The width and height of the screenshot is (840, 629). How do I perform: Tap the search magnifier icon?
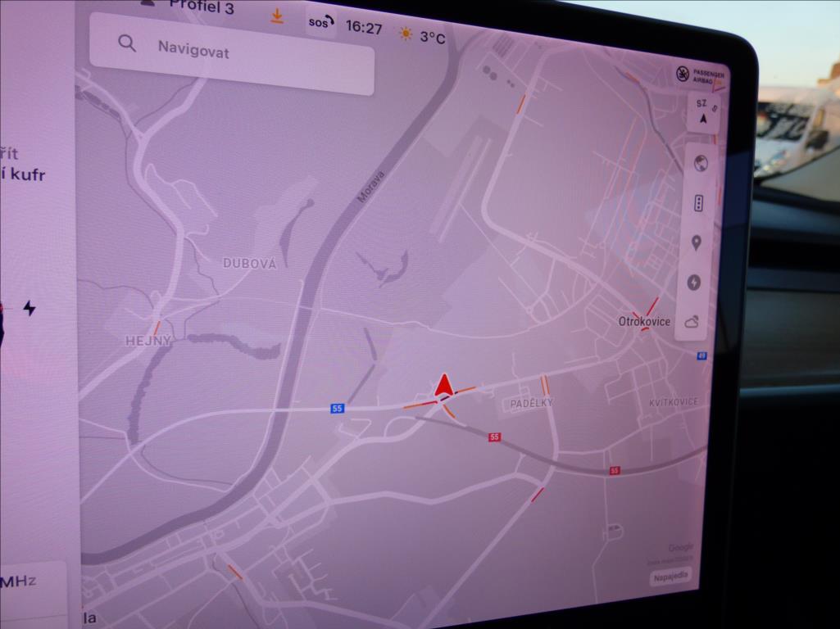(128, 44)
